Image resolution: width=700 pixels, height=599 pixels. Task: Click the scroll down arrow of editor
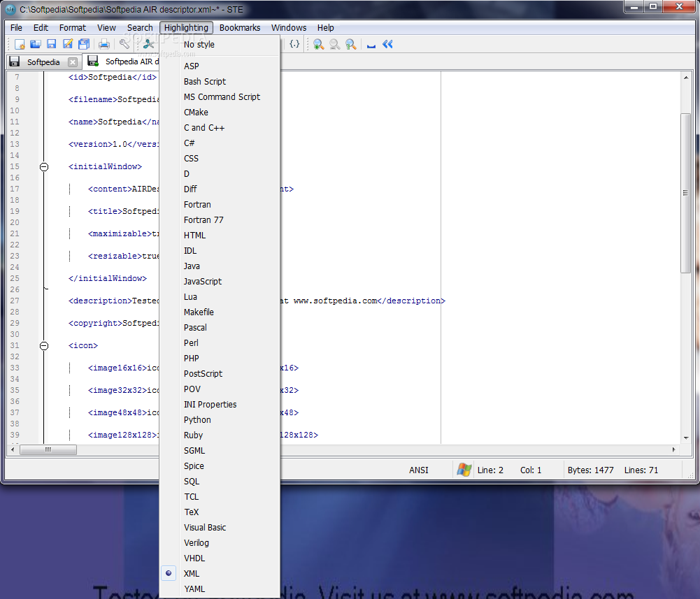(x=686, y=438)
